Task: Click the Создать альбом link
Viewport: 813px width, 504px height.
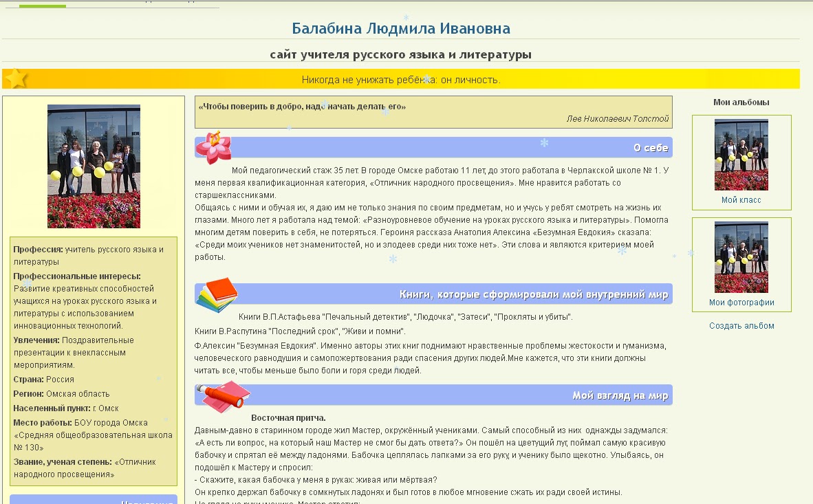Action: tap(741, 326)
